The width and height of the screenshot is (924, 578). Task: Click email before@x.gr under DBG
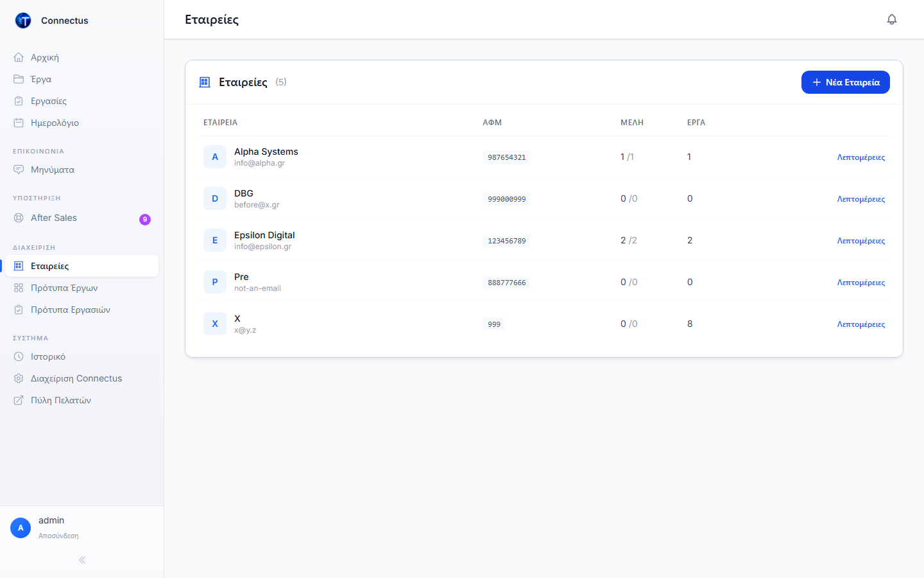[257, 205]
